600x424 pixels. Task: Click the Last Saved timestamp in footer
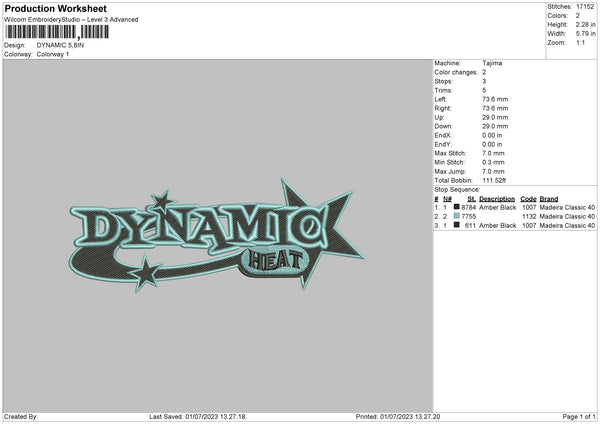197,416
